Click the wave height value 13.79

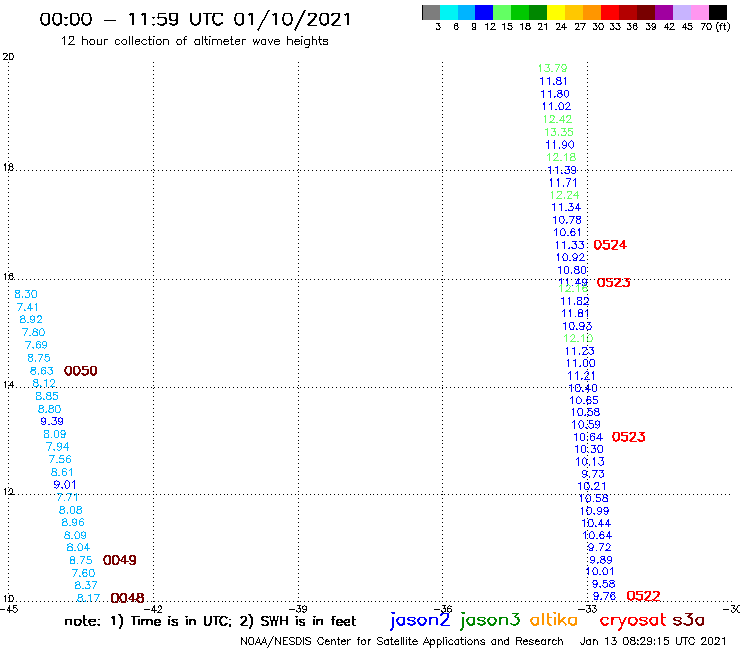[552, 68]
